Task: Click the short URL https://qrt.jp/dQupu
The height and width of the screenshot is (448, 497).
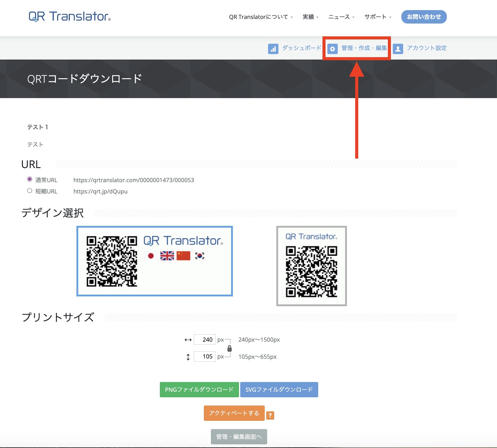Action: click(x=101, y=191)
